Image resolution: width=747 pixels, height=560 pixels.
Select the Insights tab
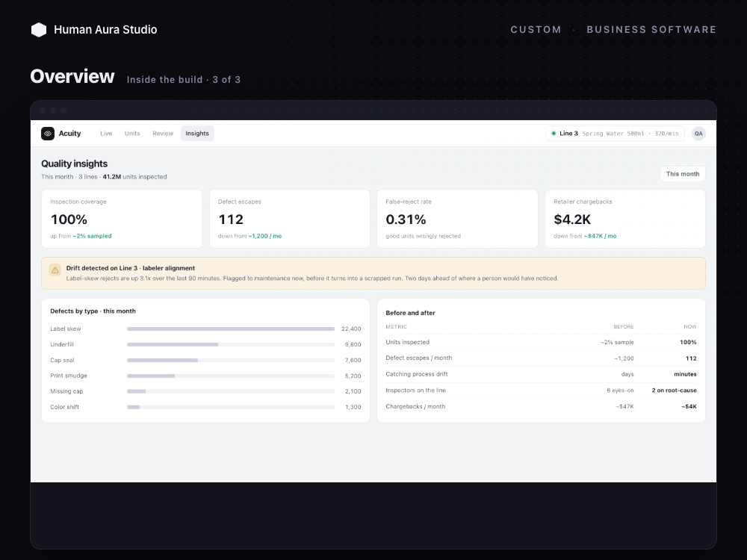(x=197, y=134)
